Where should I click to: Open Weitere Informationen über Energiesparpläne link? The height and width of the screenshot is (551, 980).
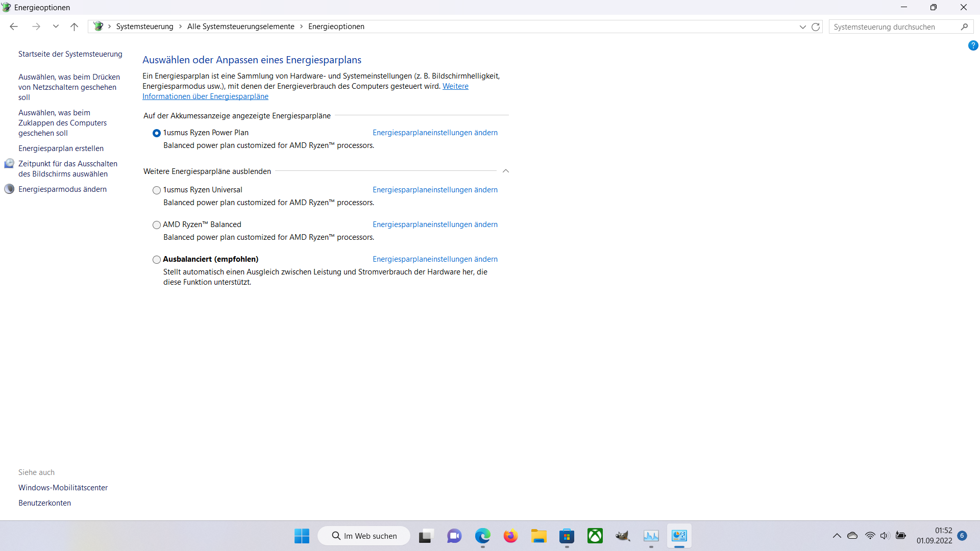[x=205, y=96]
